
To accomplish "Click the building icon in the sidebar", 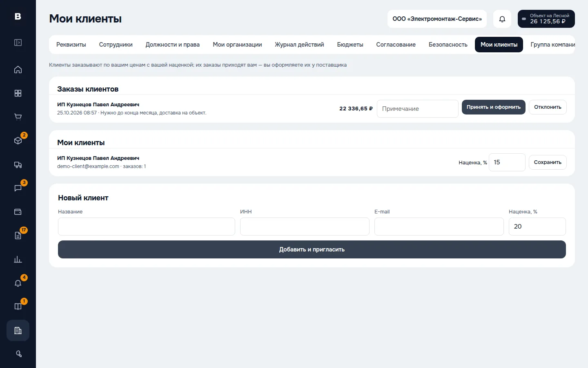I will pyautogui.click(x=18, y=330).
